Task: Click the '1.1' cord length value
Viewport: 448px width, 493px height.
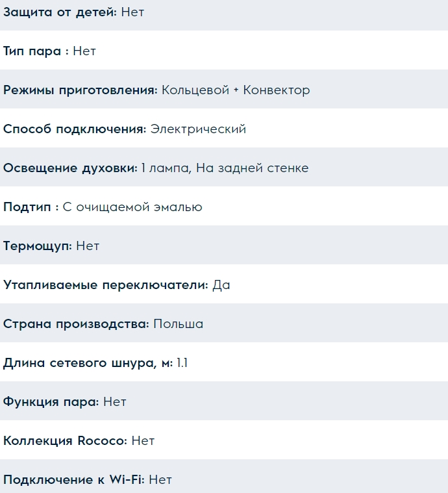Action: point(182,363)
